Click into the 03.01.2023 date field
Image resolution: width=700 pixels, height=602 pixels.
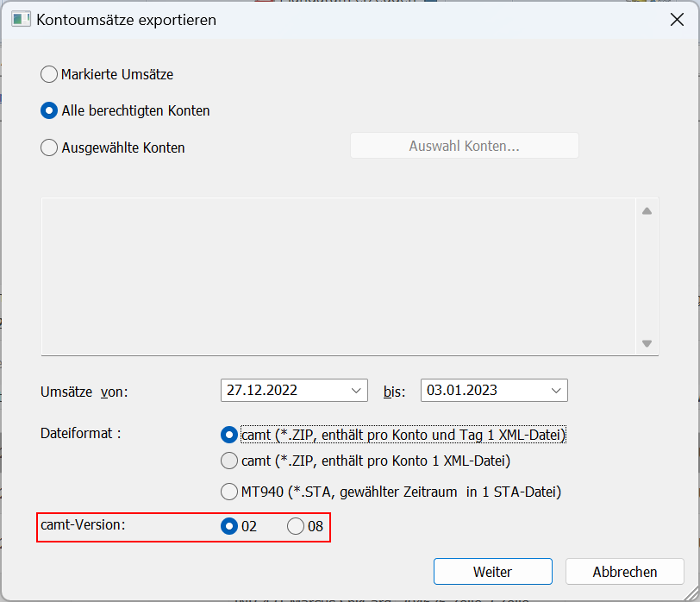(x=485, y=391)
